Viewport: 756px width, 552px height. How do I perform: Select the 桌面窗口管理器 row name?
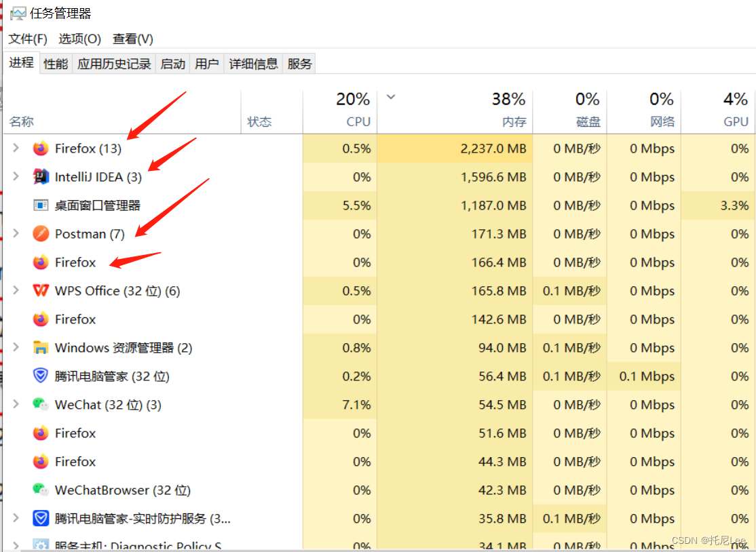tap(98, 205)
